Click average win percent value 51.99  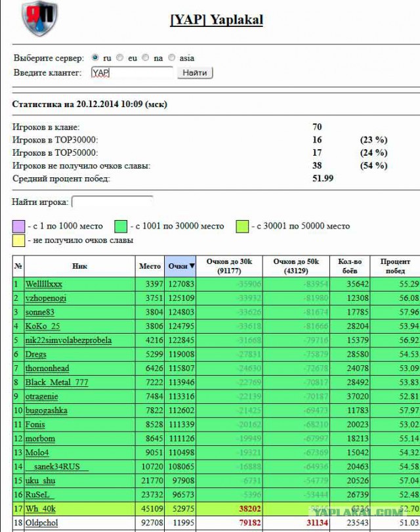[x=323, y=179]
